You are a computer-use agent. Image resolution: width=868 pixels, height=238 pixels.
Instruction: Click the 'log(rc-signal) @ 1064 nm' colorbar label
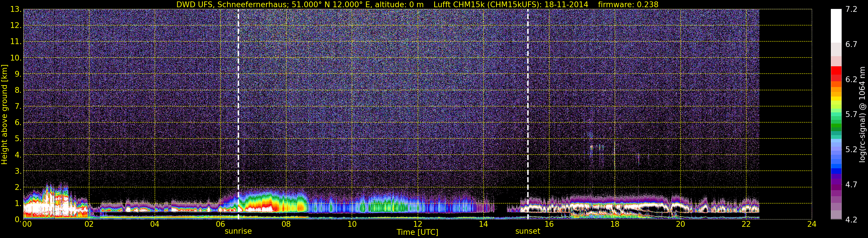(862, 114)
